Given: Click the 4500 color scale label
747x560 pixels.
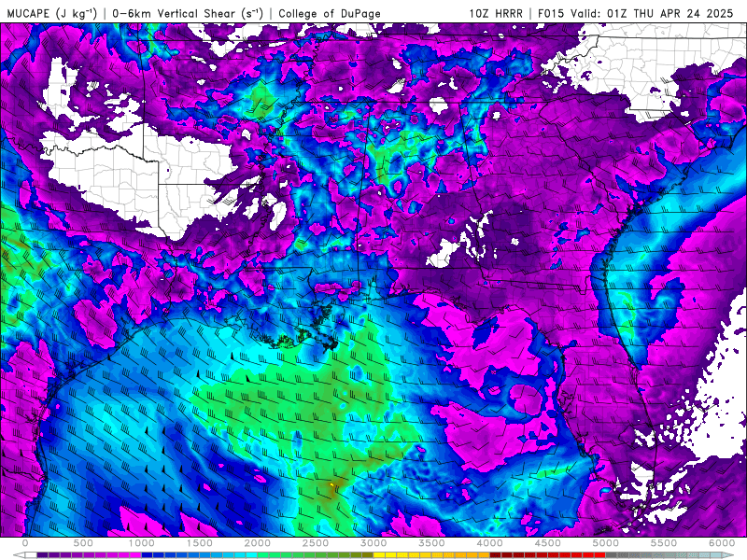Looking at the screenshot, I should tap(548, 543).
